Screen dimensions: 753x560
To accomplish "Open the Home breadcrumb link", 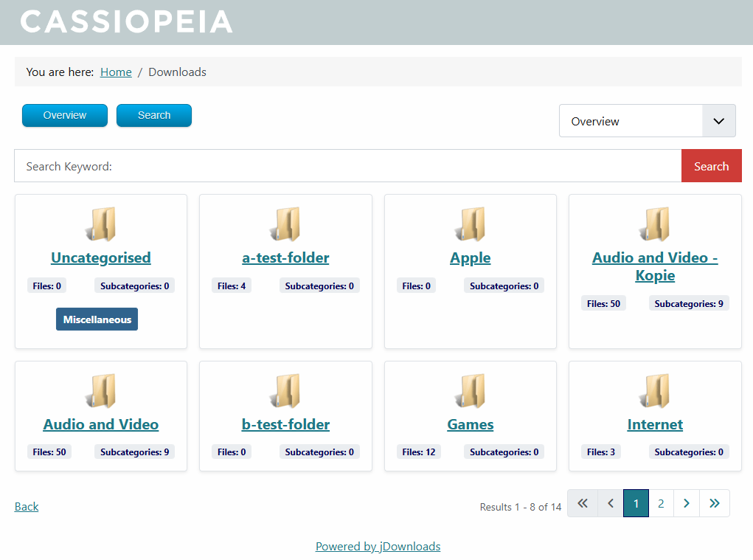I will (x=116, y=72).
